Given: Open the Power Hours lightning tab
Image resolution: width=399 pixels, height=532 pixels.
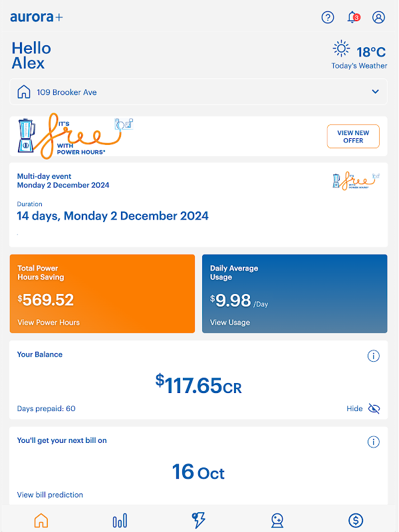Looking at the screenshot, I should (x=198, y=521).
